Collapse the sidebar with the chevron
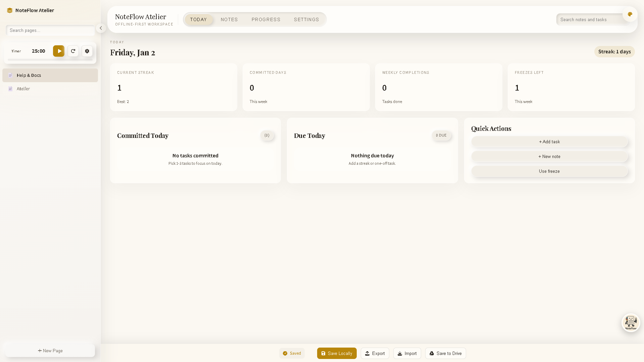Image resolution: width=644 pixels, height=362 pixels. pos(101,28)
